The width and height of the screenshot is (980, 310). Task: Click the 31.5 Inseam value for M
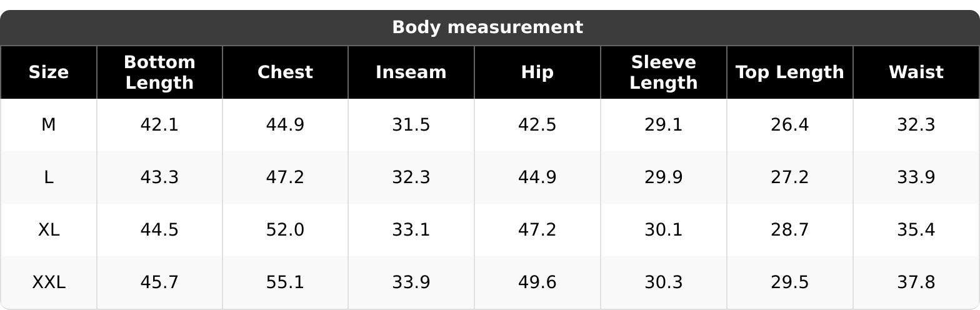pyautogui.click(x=411, y=125)
